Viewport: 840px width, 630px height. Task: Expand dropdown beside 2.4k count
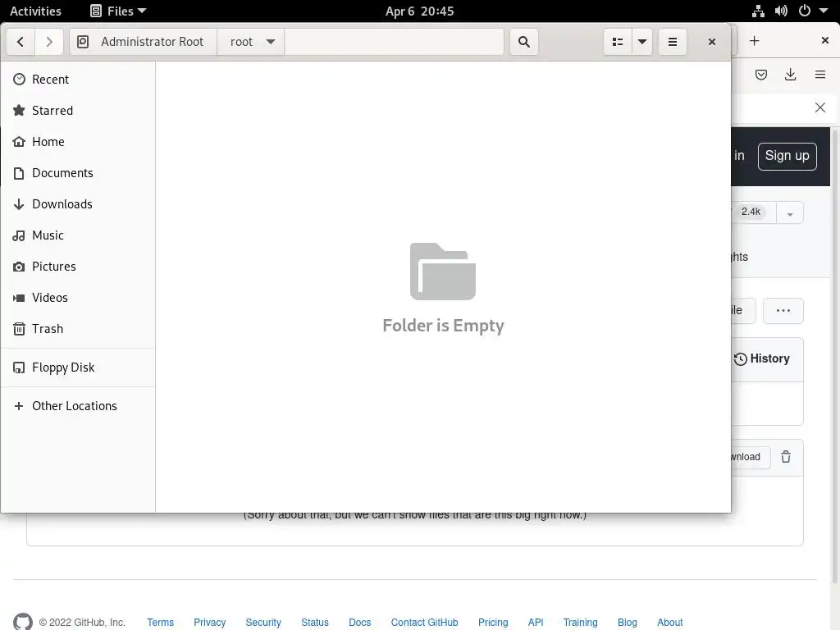(790, 213)
